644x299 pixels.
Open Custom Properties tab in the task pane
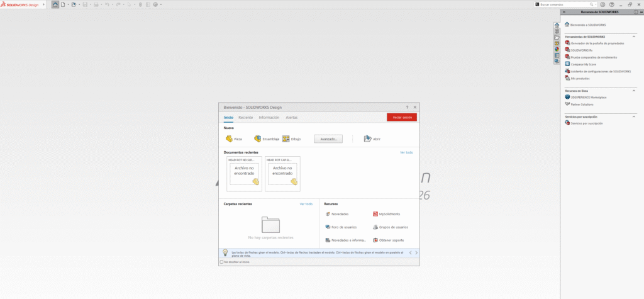click(557, 55)
